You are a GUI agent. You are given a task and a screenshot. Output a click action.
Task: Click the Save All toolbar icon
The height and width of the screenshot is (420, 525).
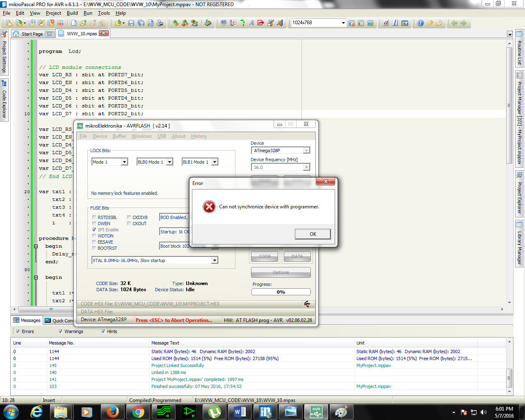pyautogui.click(x=141, y=23)
